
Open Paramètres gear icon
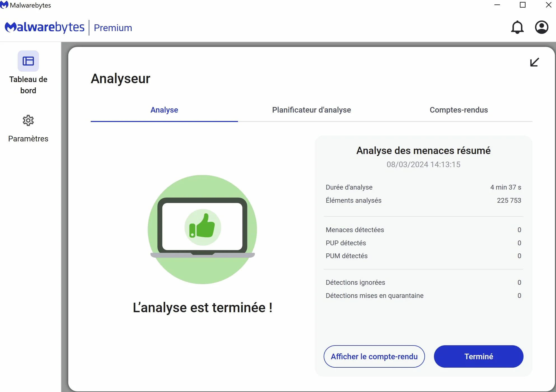coord(28,120)
